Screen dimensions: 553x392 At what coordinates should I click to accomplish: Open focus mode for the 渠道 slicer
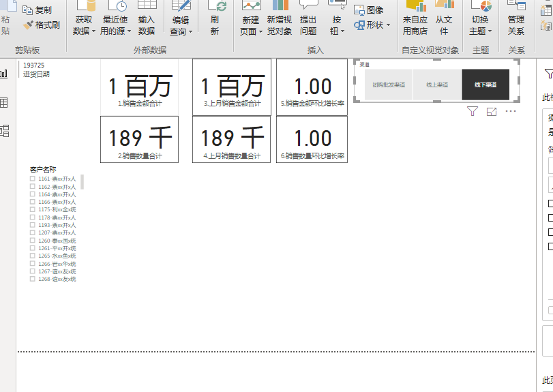491,112
